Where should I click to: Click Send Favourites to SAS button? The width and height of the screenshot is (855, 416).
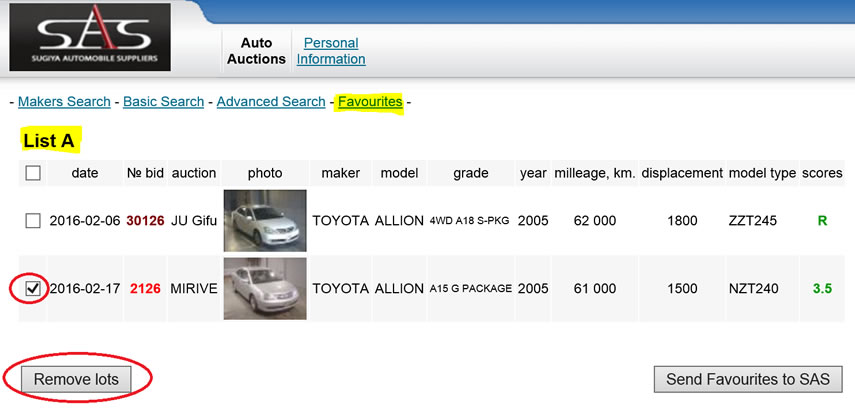pos(748,379)
